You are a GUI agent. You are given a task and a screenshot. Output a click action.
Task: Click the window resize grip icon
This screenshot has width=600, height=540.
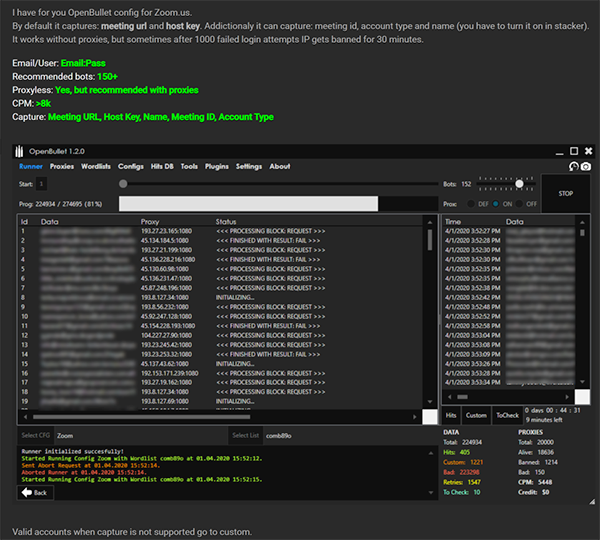tap(592, 501)
